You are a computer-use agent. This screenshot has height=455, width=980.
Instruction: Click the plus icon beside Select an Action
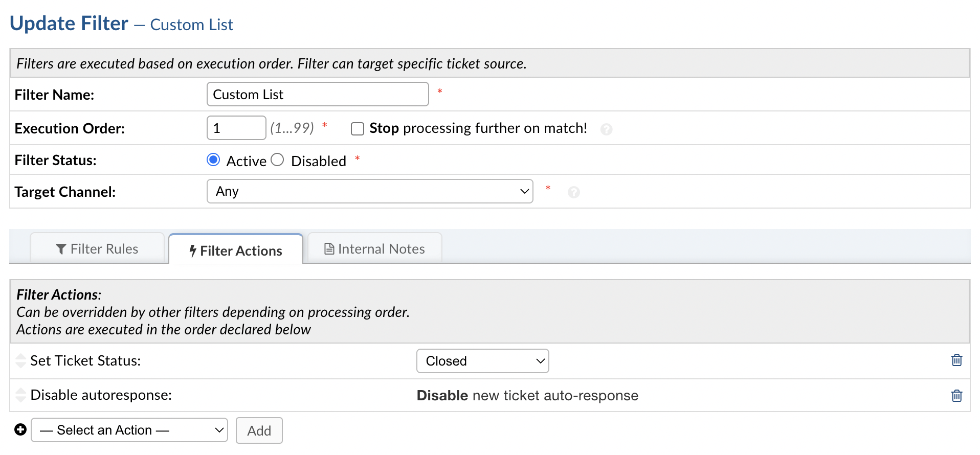pos(20,430)
